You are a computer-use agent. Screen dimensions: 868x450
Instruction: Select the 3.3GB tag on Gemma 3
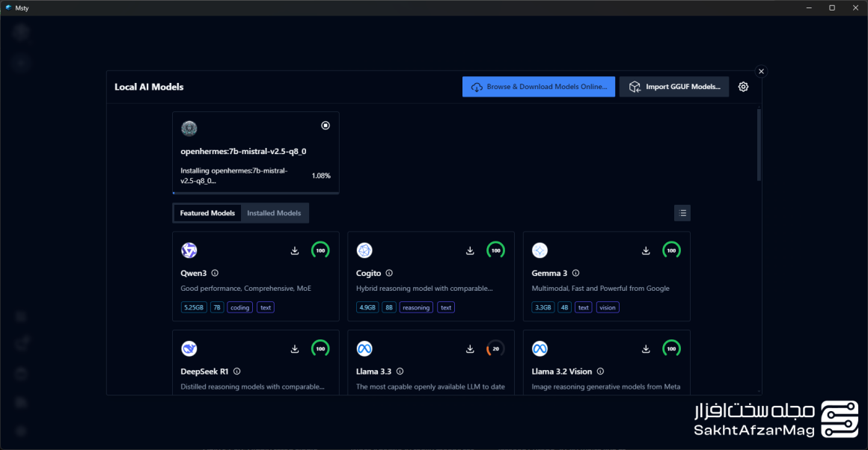click(x=543, y=307)
